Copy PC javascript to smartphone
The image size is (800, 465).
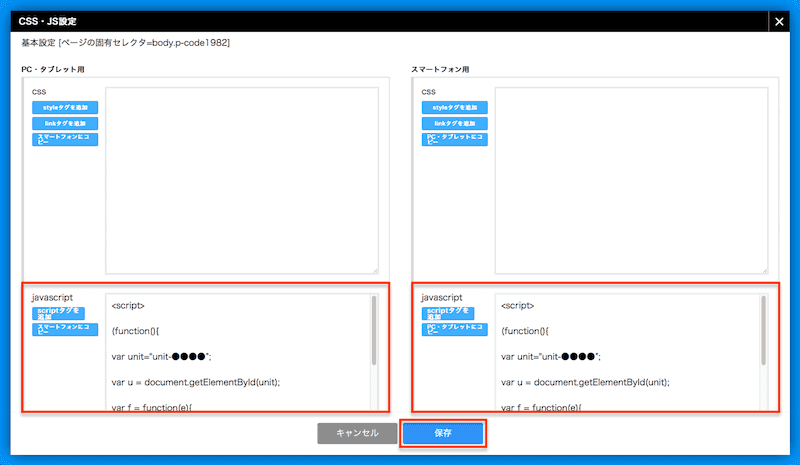[65, 329]
